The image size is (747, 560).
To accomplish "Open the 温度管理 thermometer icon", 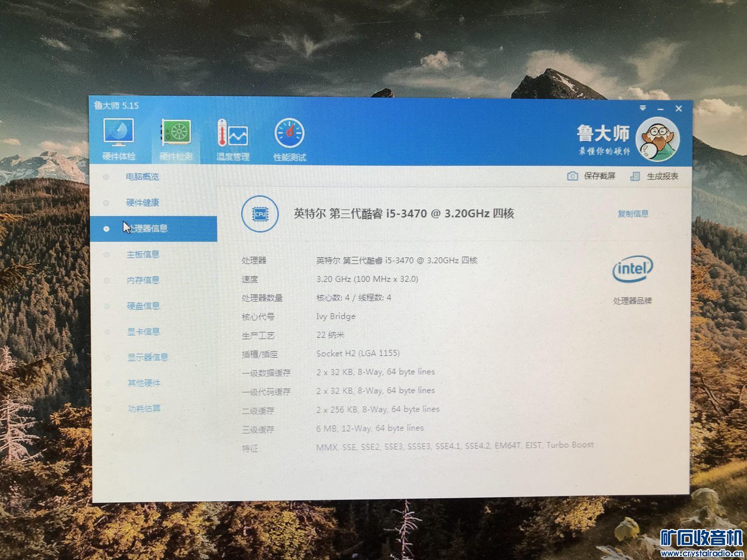I will tap(232, 134).
